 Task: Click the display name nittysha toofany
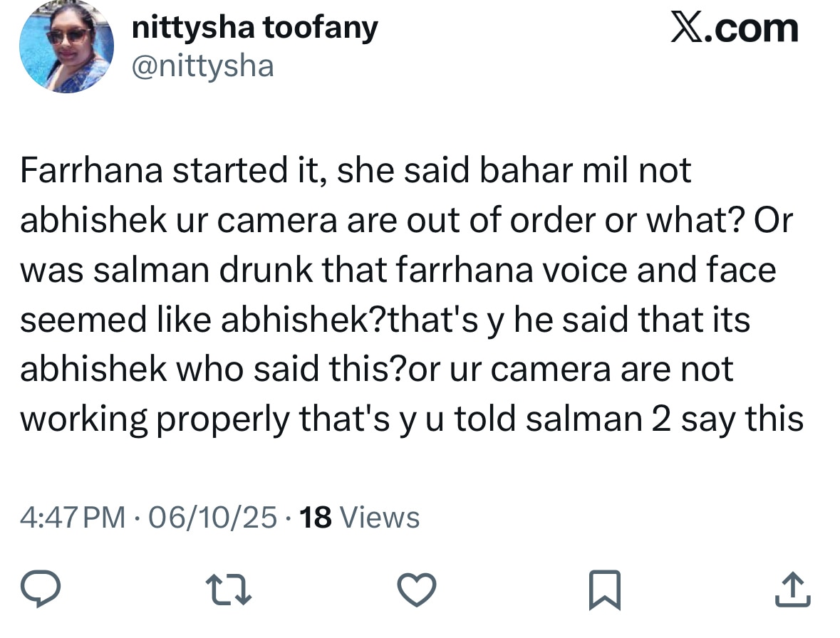point(255,28)
